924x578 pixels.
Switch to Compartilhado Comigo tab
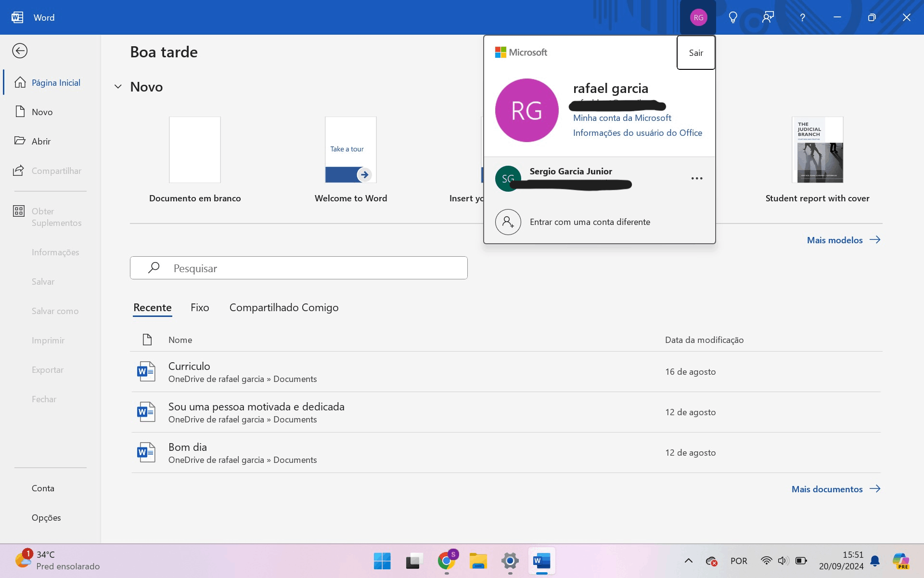(284, 307)
